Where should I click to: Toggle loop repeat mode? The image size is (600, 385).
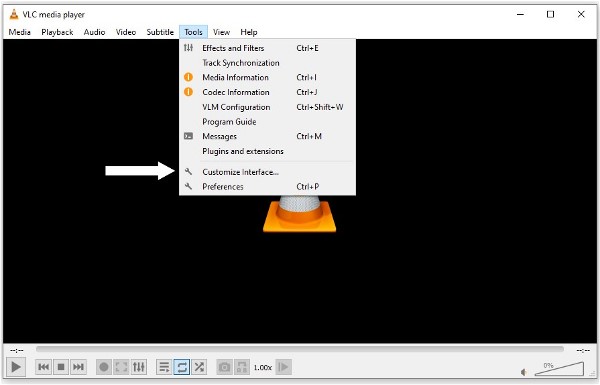click(182, 367)
